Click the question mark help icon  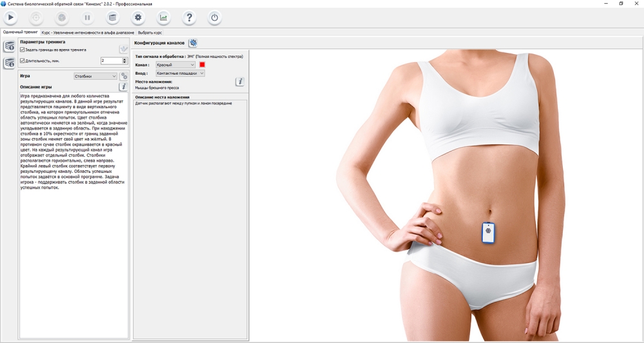(189, 17)
